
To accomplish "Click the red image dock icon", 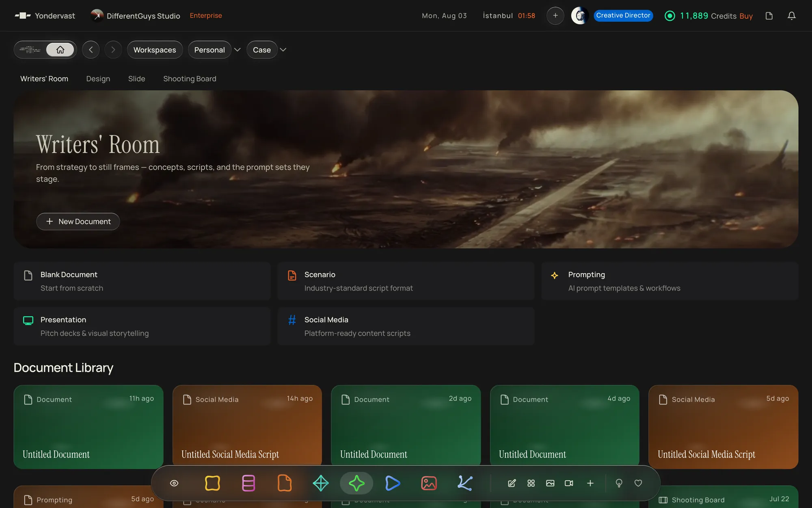I will tap(429, 483).
